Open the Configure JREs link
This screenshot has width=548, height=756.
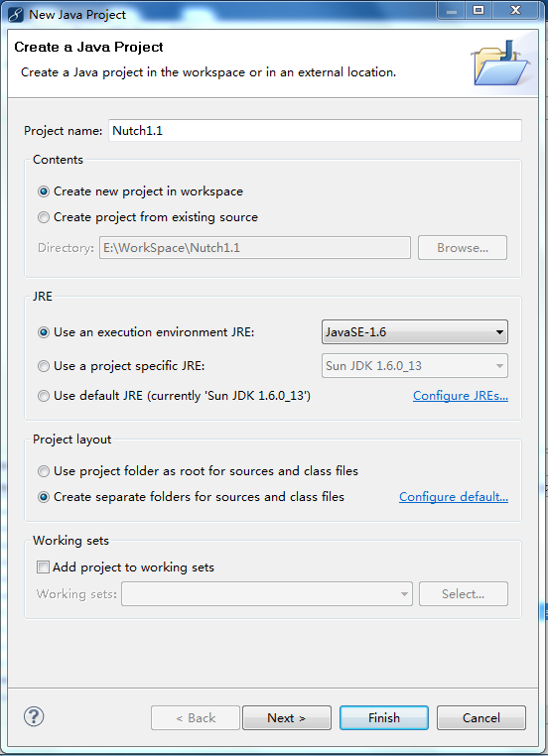pyautogui.click(x=461, y=396)
